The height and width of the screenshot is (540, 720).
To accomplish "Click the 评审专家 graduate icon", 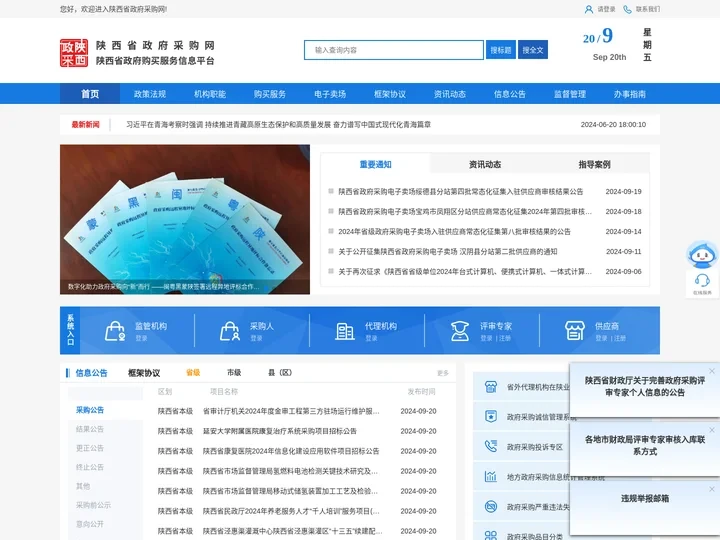I will click(460, 331).
